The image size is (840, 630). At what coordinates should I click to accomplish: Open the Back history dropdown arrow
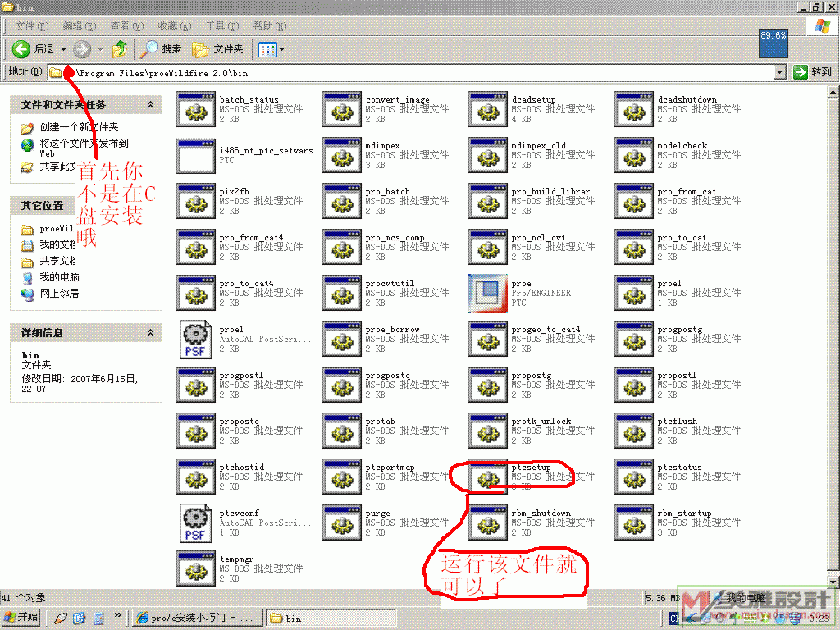click(63, 49)
